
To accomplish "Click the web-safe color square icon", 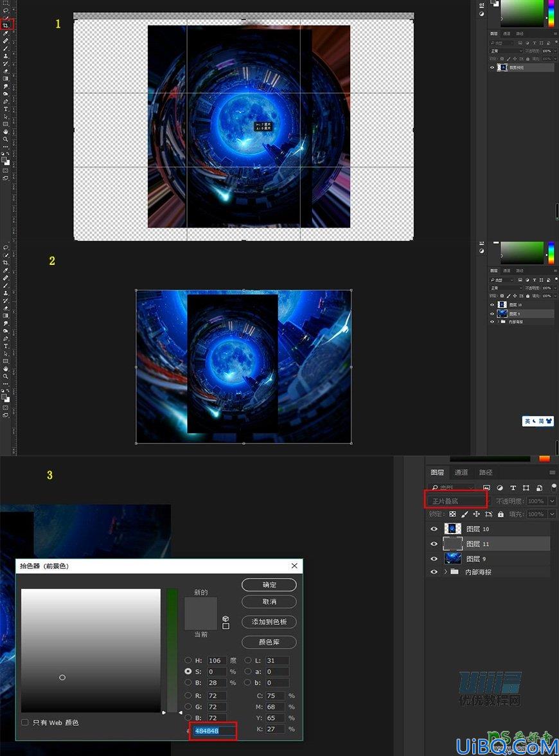I will (226, 626).
